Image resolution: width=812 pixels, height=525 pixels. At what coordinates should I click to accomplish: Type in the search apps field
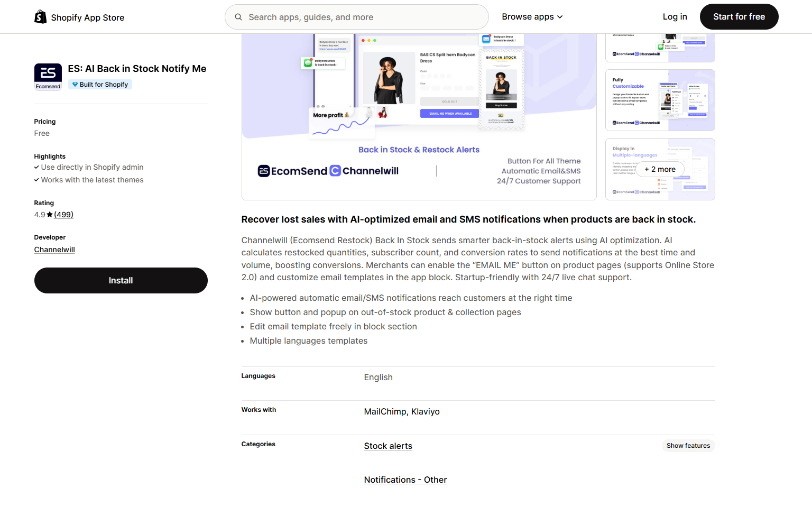(x=365, y=17)
